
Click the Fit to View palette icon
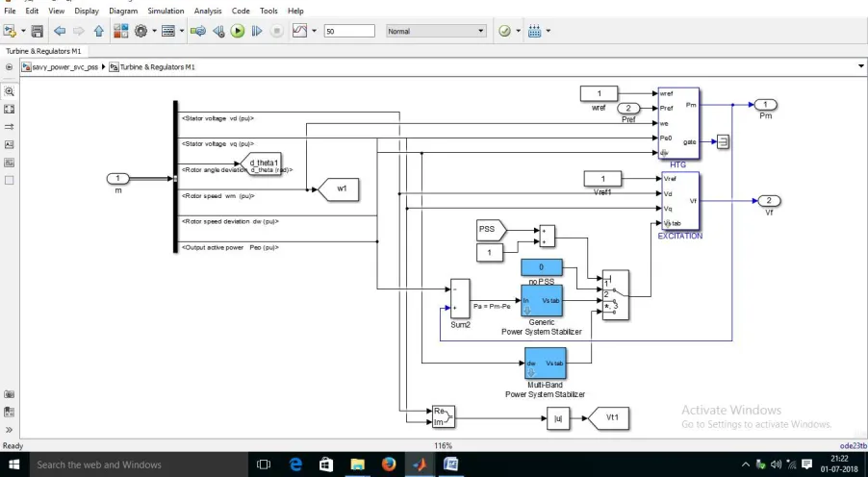(x=9, y=109)
